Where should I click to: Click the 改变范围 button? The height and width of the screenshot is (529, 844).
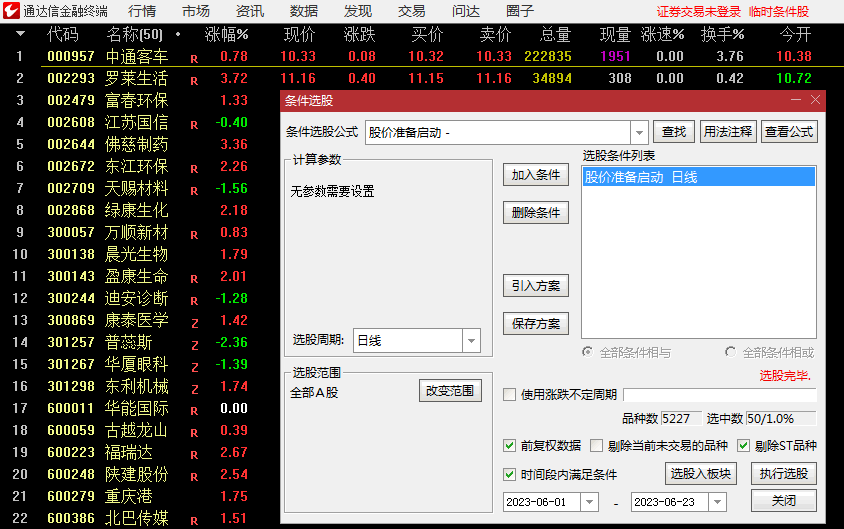click(450, 391)
